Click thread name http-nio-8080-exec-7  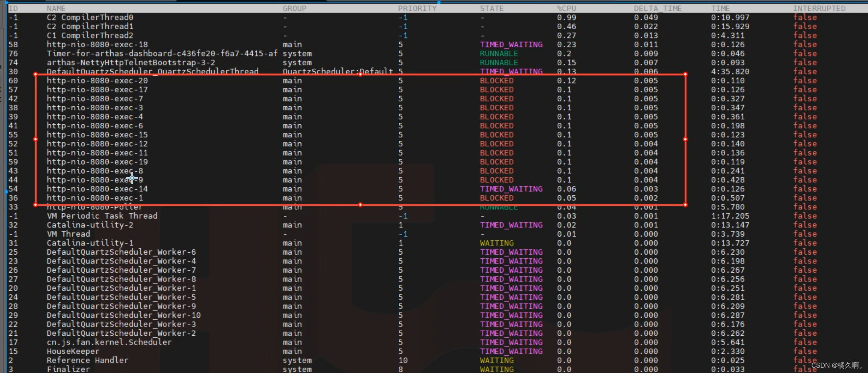95,99
